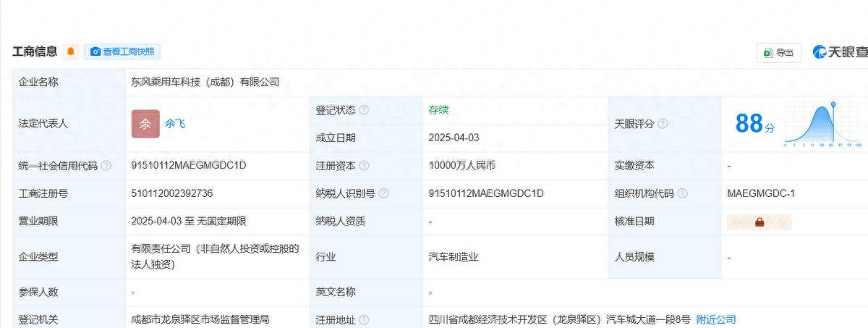
Task: Click taxpayer ID value 91510112MAEGMGDC1D
Action: coord(486,193)
